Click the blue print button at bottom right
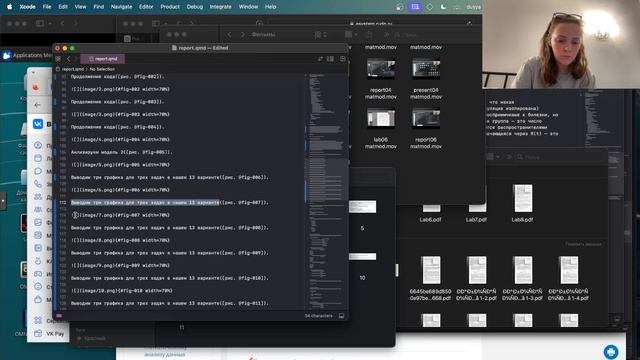This screenshot has height=360, width=640. tap(611, 351)
